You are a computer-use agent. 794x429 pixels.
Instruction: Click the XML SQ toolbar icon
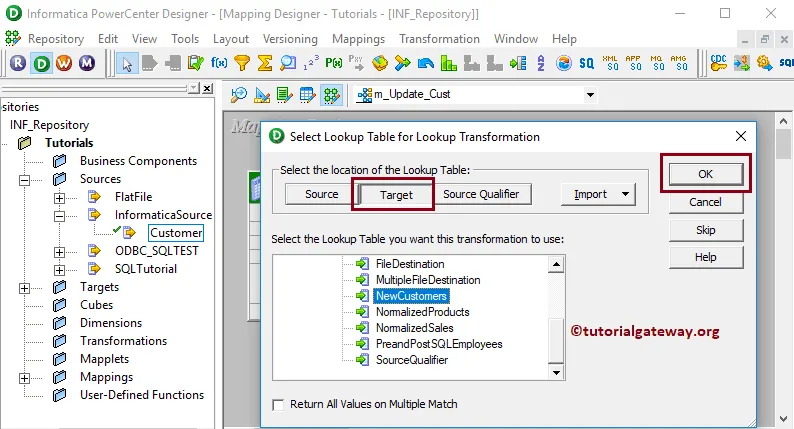pos(610,63)
